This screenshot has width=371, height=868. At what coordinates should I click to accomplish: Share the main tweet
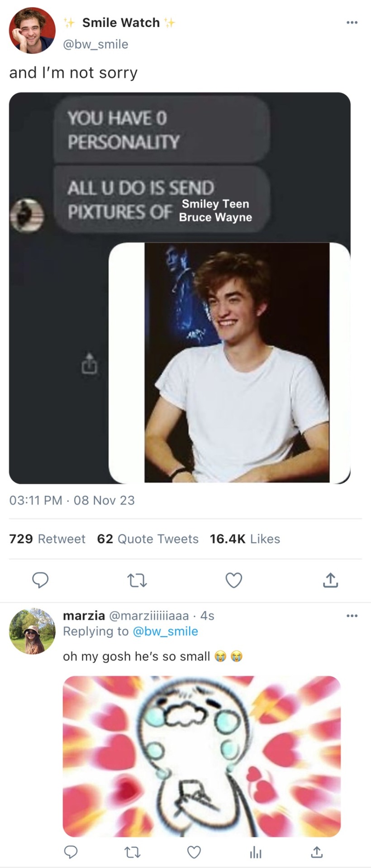tap(330, 580)
